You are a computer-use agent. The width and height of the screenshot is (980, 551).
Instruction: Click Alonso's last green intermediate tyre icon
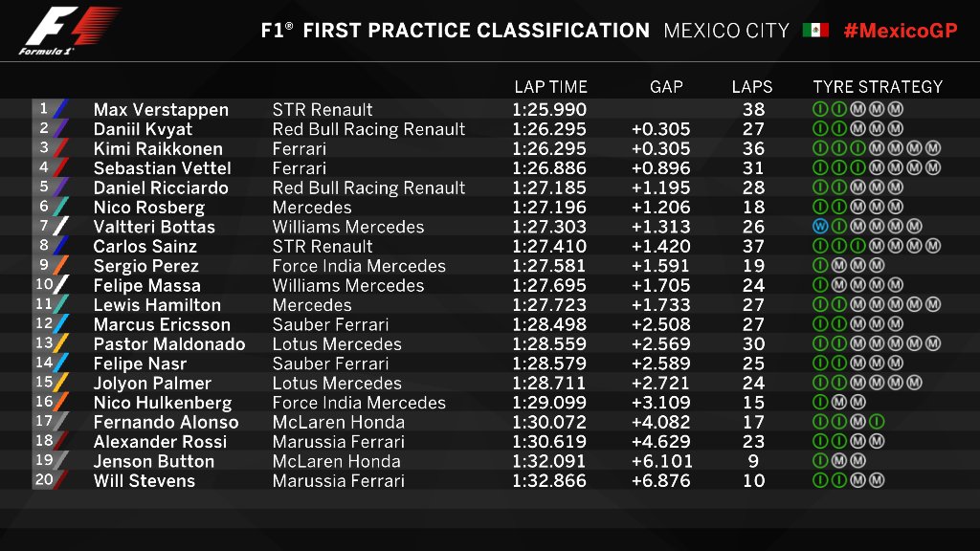point(877,422)
